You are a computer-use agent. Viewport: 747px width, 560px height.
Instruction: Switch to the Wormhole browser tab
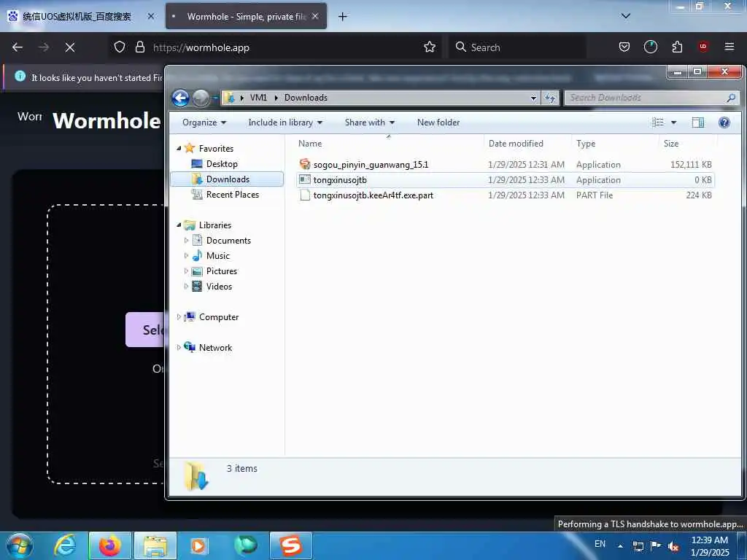pyautogui.click(x=246, y=16)
